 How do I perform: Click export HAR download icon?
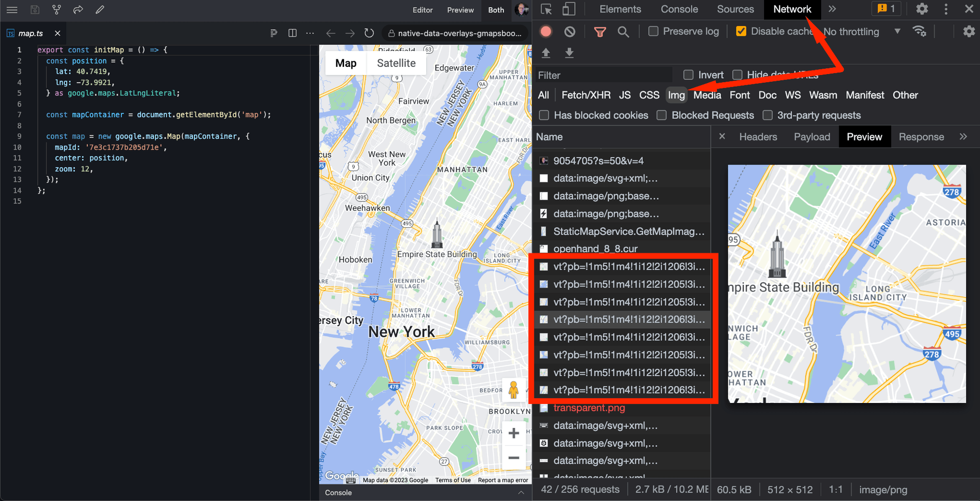point(569,53)
